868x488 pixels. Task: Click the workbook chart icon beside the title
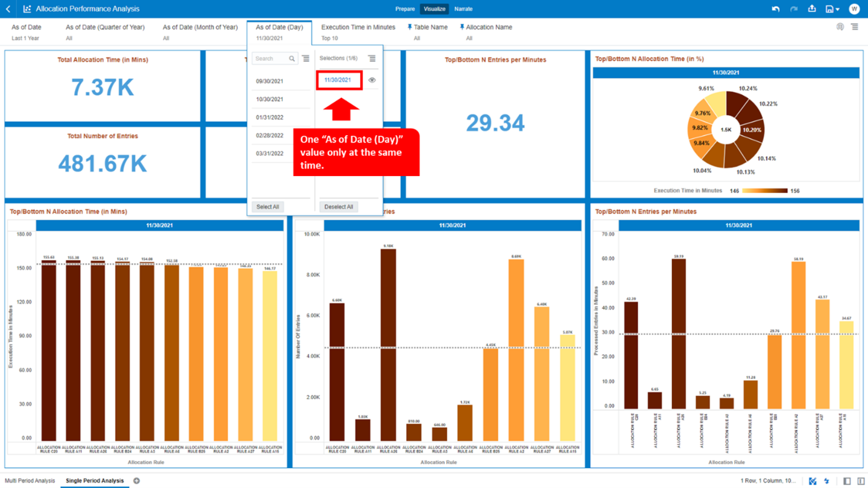tap(27, 9)
